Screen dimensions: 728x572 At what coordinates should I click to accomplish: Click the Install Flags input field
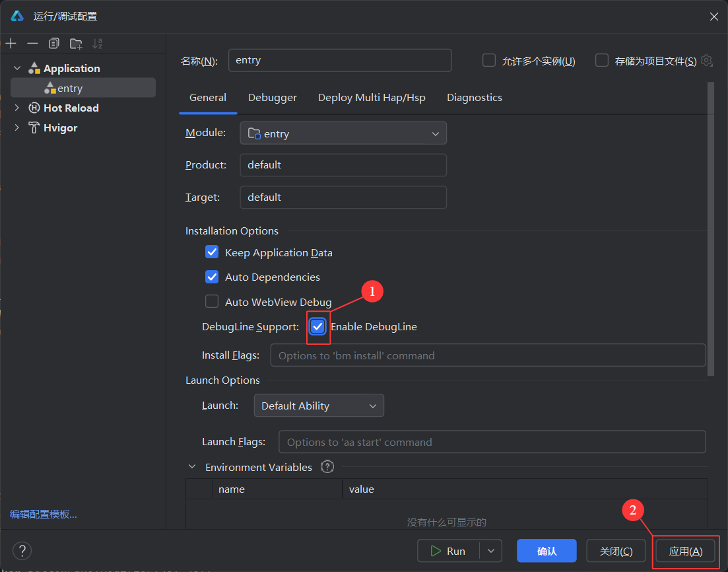488,355
